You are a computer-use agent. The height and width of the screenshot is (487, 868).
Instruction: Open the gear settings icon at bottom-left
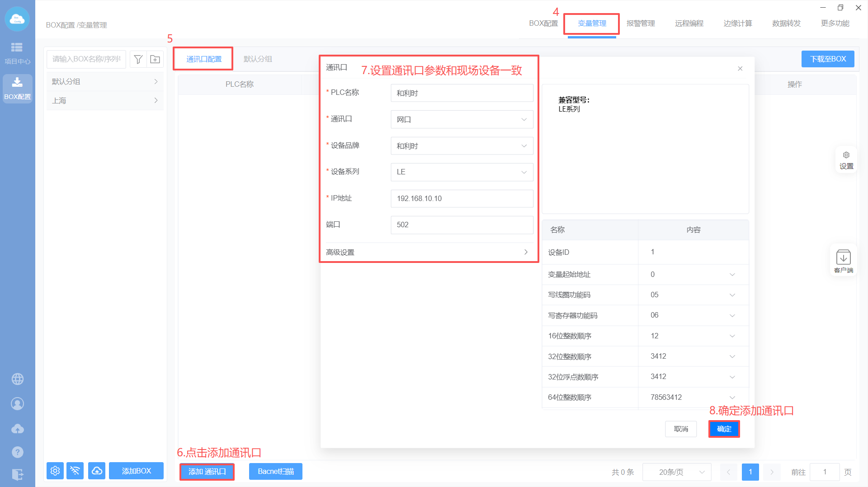pyautogui.click(x=55, y=471)
